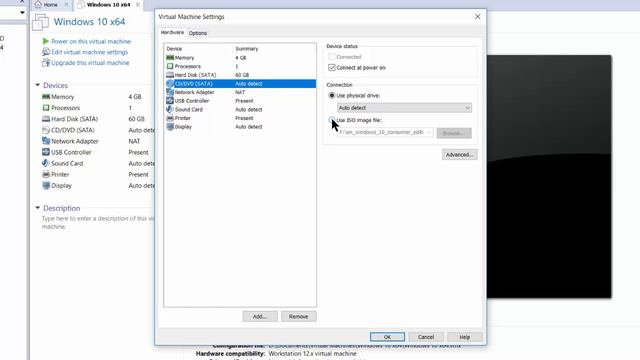Click USB Controller icon in main Devices panel
Screen dimensions: 640x360
click(46, 152)
